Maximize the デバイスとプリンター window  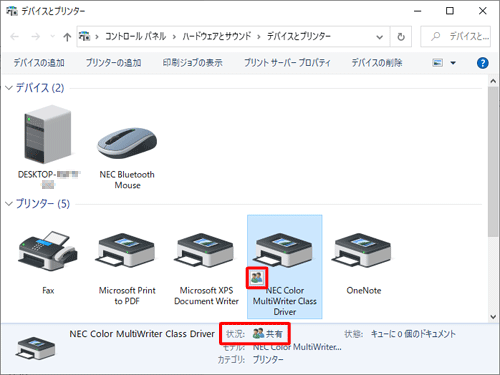coord(450,11)
